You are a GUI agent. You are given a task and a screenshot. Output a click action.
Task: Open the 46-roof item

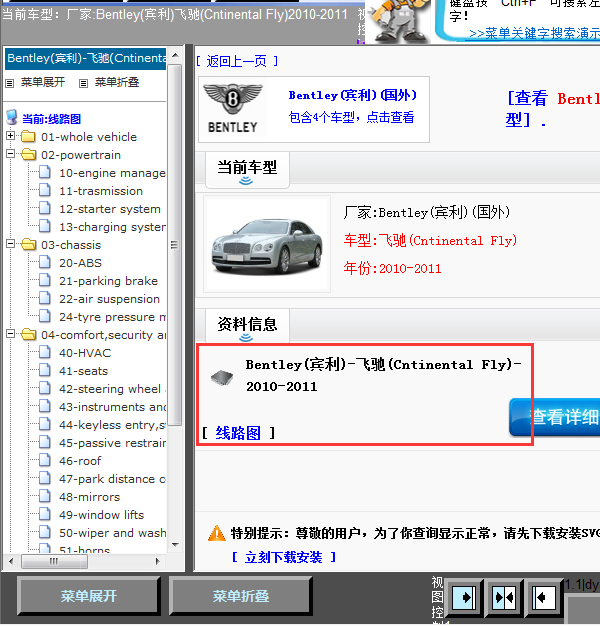pyautogui.click(x=80, y=461)
